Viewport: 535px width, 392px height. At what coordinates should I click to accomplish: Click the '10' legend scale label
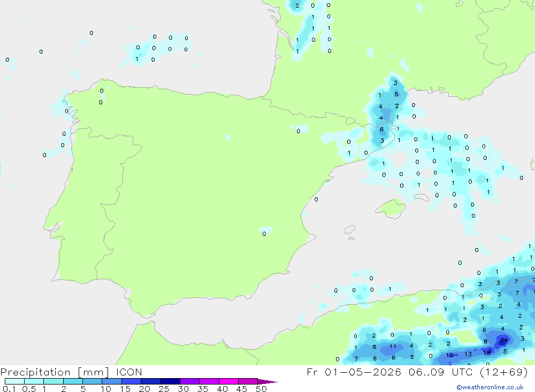pos(106,389)
